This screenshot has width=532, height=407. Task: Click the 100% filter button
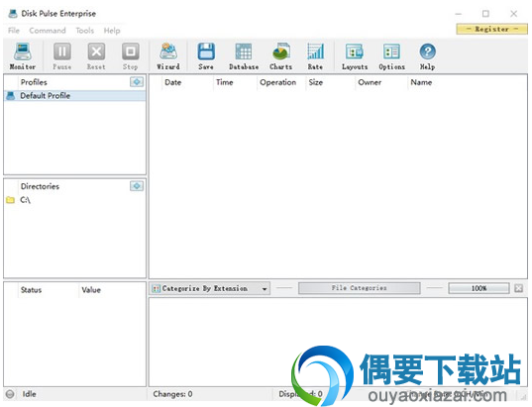point(479,288)
